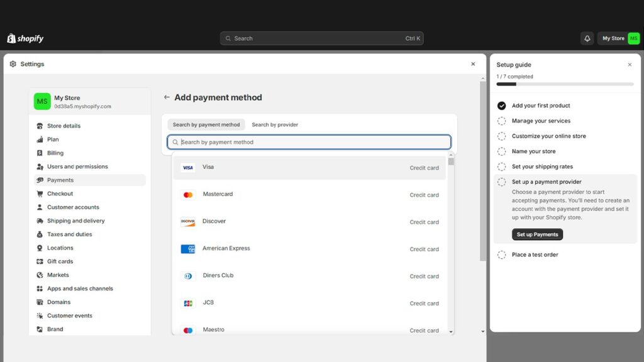Expand the Name your store step
This screenshot has width=644, height=362.
click(x=533, y=151)
